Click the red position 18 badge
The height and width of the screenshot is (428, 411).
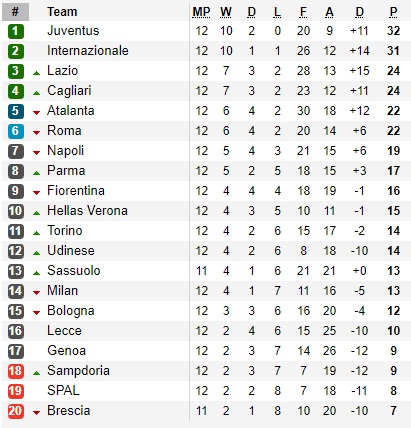pos(16,371)
